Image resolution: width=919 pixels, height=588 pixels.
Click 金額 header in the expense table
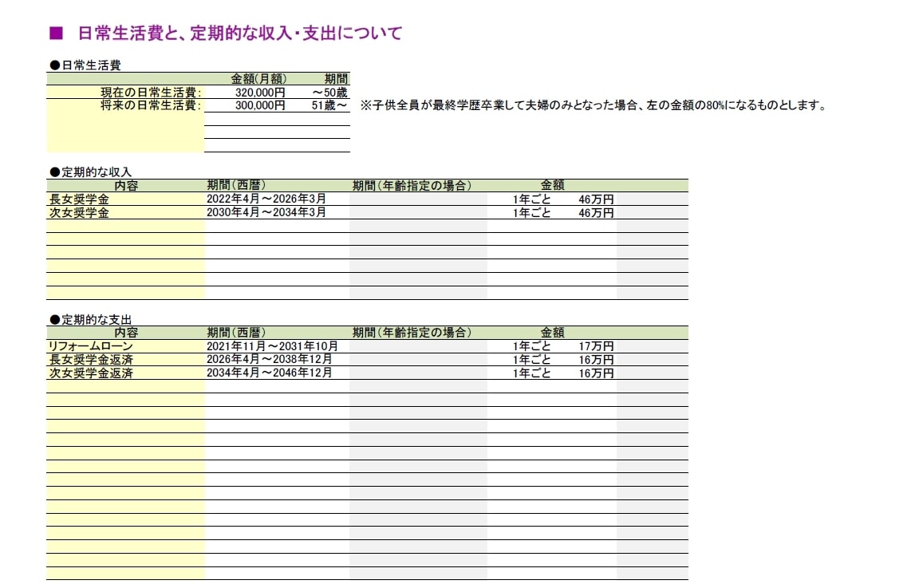point(552,333)
